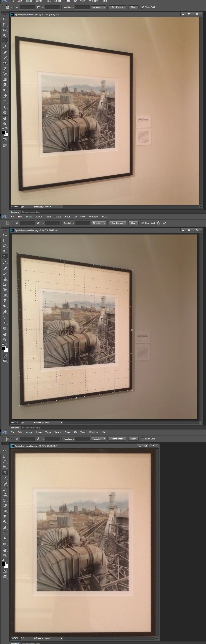206x644 pixels.
Task: Open tool preset picker arrow in 47.1% window
Action: [x=12, y=7]
